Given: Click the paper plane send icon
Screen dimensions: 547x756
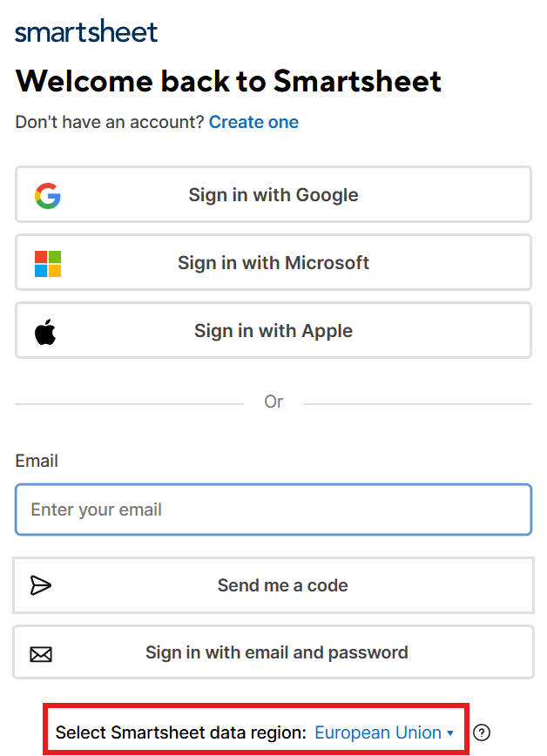Looking at the screenshot, I should pyautogui.click(x=41, y=585).
